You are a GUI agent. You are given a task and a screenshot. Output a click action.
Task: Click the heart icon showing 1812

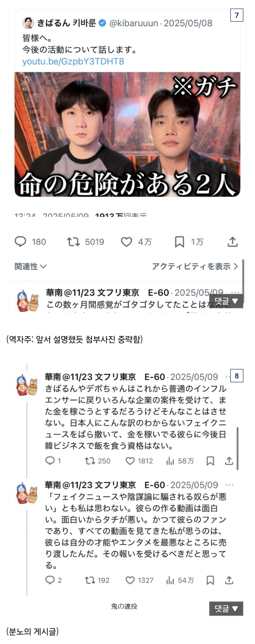coord(130,461)
